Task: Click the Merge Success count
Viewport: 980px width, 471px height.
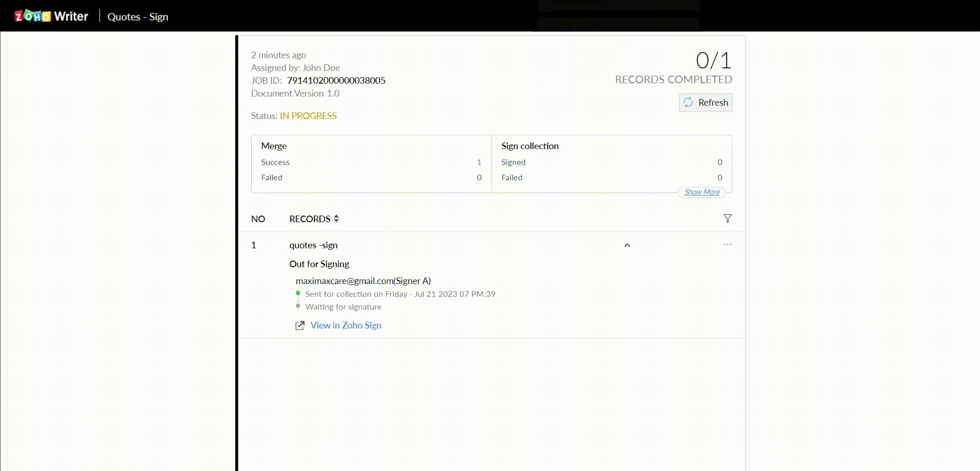Action: tap(479, 162)
